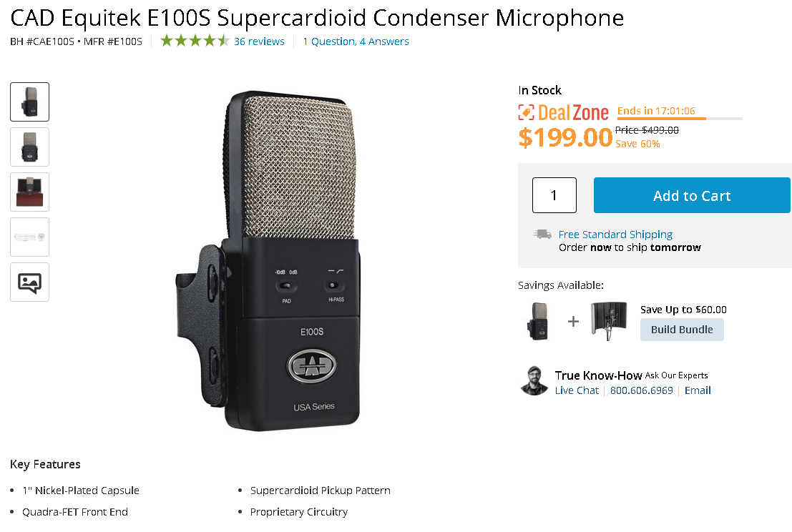Click the reflection filter bundle image
Viewport: 792px width, 532px height.
[608, 320]
